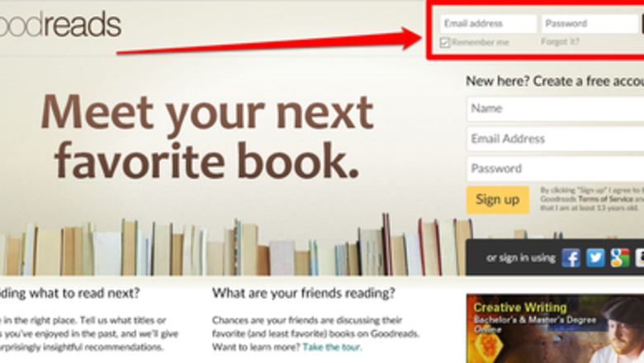Sign in using the Twitter bird icon
644x363 pixels.
point(595,258)
